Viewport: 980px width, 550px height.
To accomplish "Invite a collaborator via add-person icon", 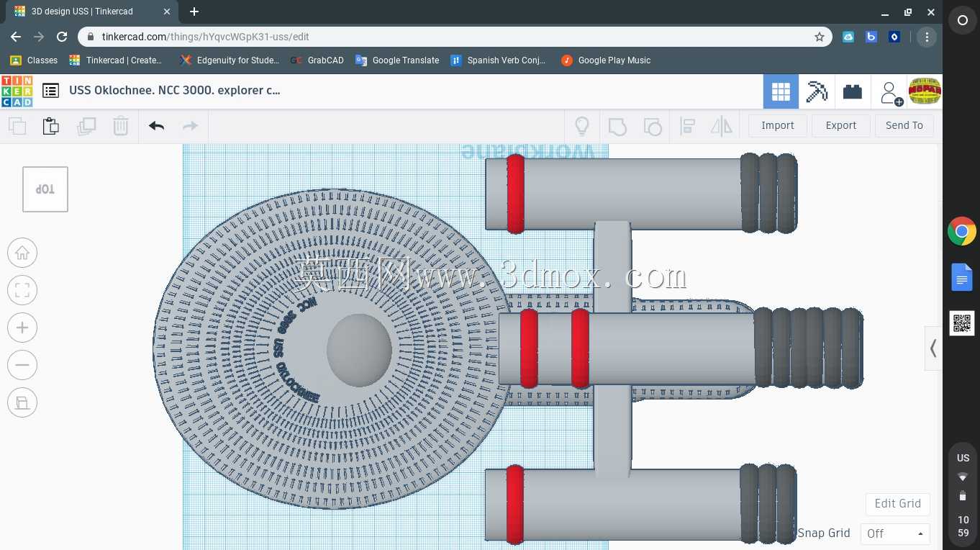I will (891, 92).
